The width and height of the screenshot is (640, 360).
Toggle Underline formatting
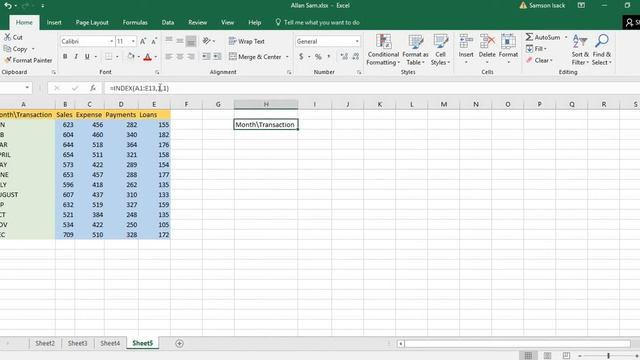[87, 57]
